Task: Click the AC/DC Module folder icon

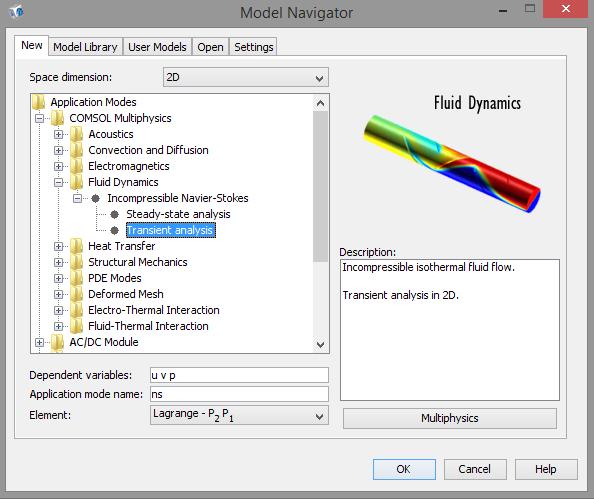Action: click(58, 342)
